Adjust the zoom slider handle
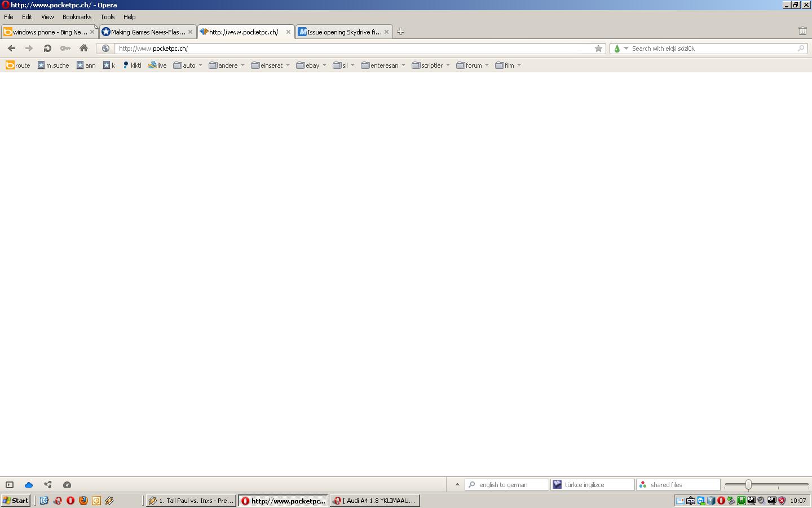The height and width of the screenshot is (508, 812). point(748,485)
